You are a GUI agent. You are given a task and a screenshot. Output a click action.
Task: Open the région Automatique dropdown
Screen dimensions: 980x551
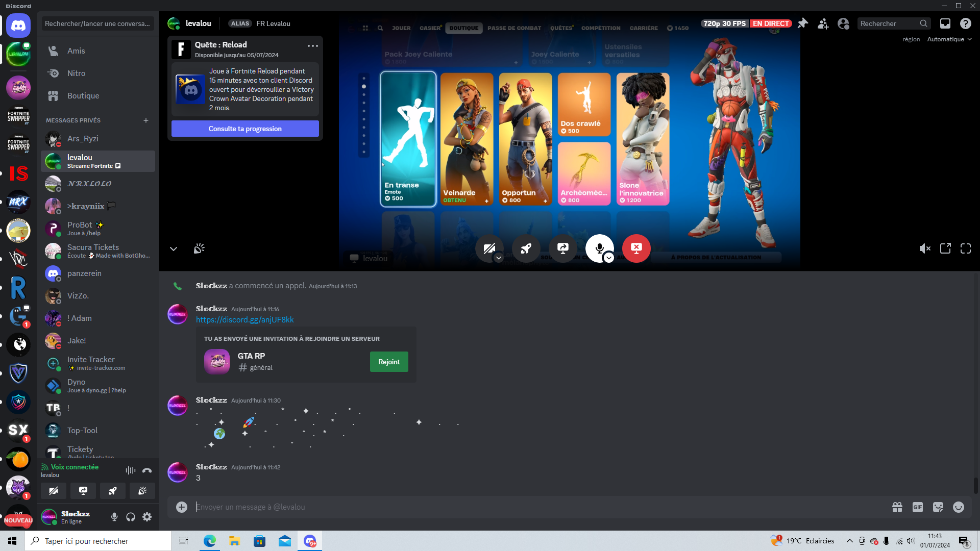coord(949,39)
